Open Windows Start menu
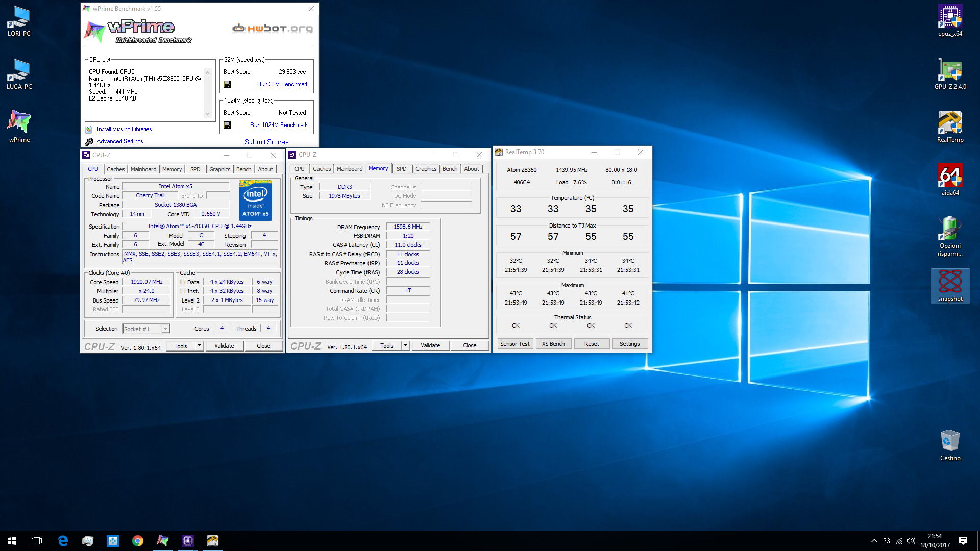 tap(12, 541)
